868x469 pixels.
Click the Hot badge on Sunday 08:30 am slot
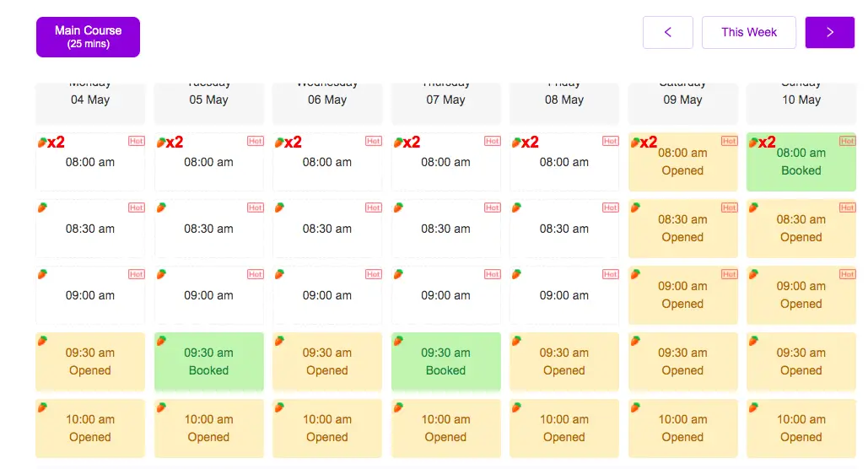pos(848,208)
